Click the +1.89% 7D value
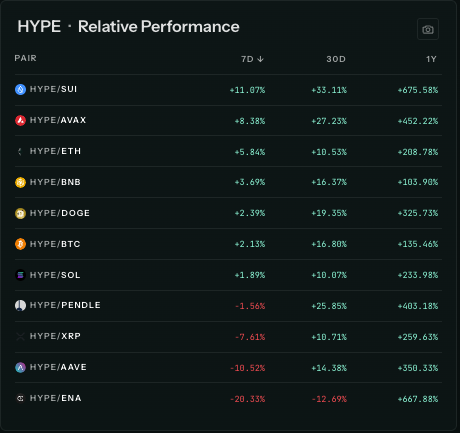Image resolution: width=460 pixels, height=433 pixels. pyautogui.click(x=250, y=275)
